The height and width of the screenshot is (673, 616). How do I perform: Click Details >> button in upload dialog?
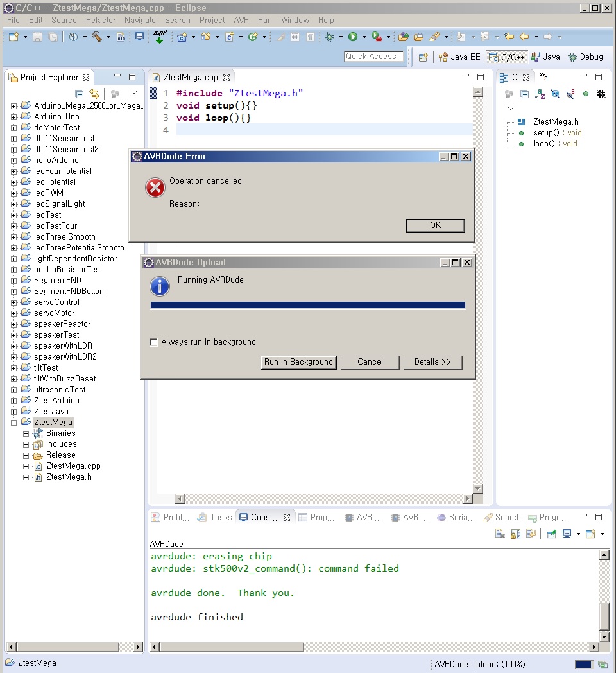point(433,362)
